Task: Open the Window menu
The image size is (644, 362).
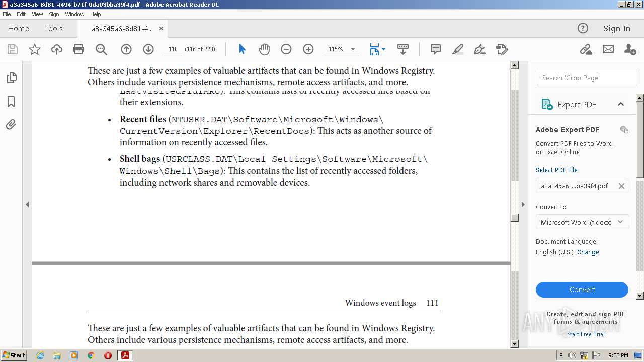Action: (x=74, y=14)
